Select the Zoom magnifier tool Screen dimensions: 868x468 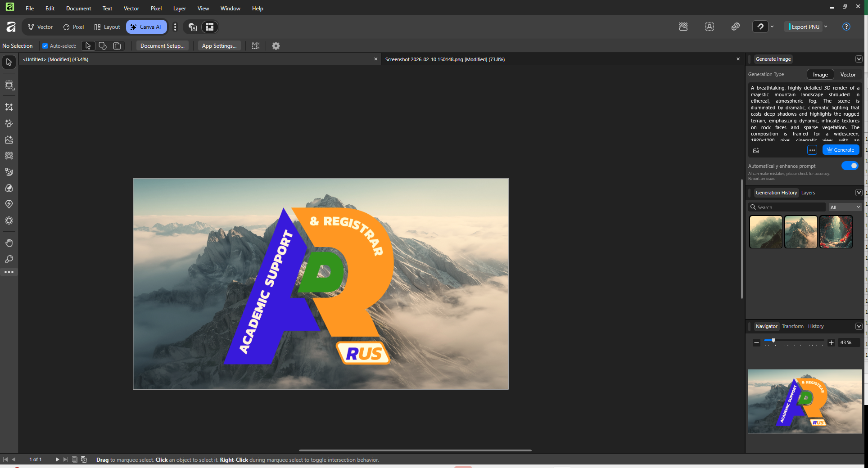pos(9,259)
